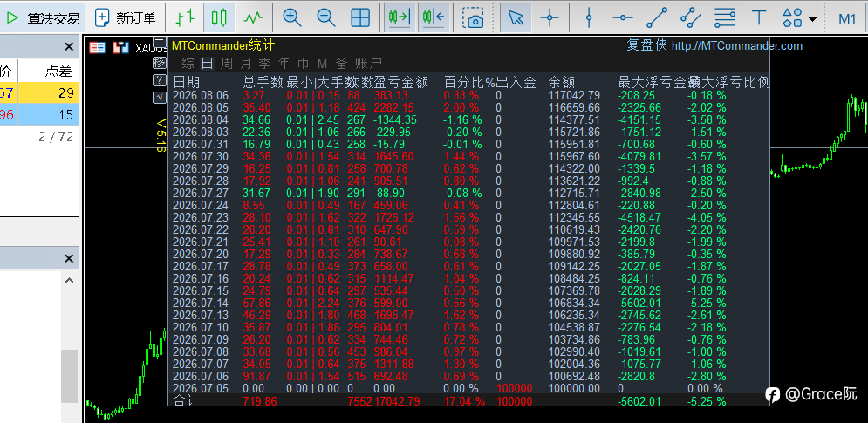
Task: Switch to the 日 daily tab
Action: 207,63
